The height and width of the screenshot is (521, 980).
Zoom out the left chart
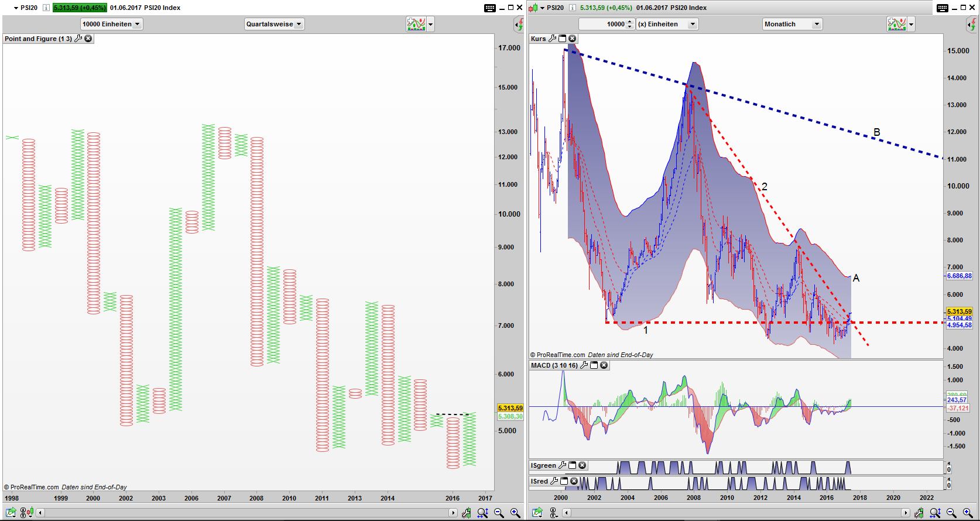coord(499,513)
